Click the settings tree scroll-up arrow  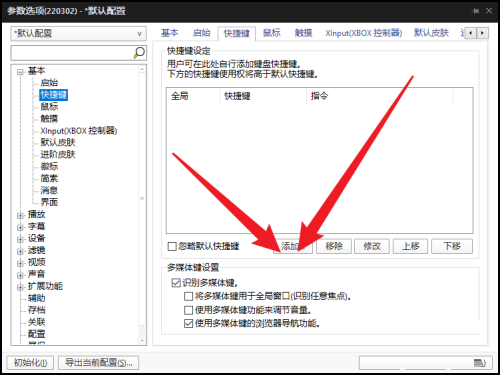(x=142, y=69)
